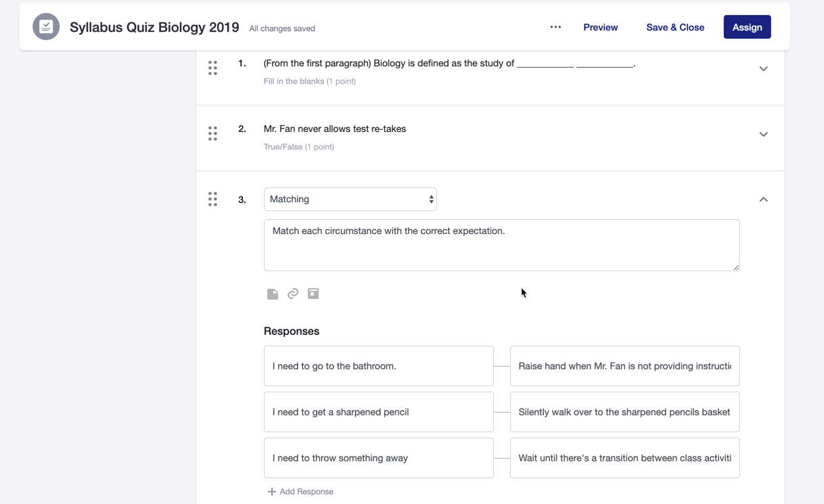
Task: Click Save & Close
Action: coord(674,27)
